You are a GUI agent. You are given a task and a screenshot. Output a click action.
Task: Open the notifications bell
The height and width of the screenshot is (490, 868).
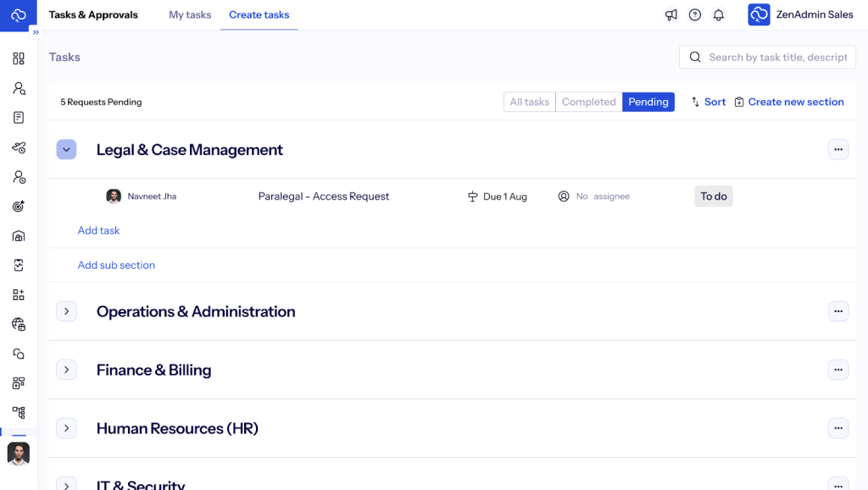click(719, 15)
